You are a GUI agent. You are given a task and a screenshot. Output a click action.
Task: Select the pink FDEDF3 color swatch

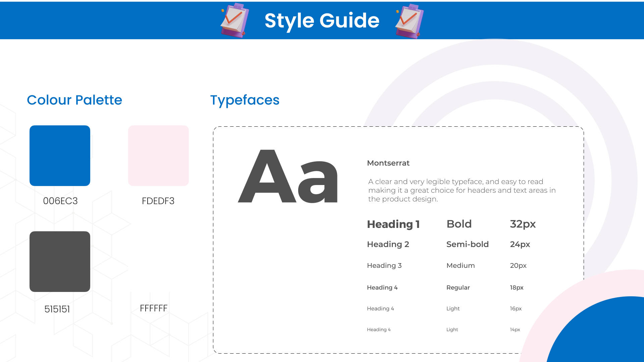[158, 156]
